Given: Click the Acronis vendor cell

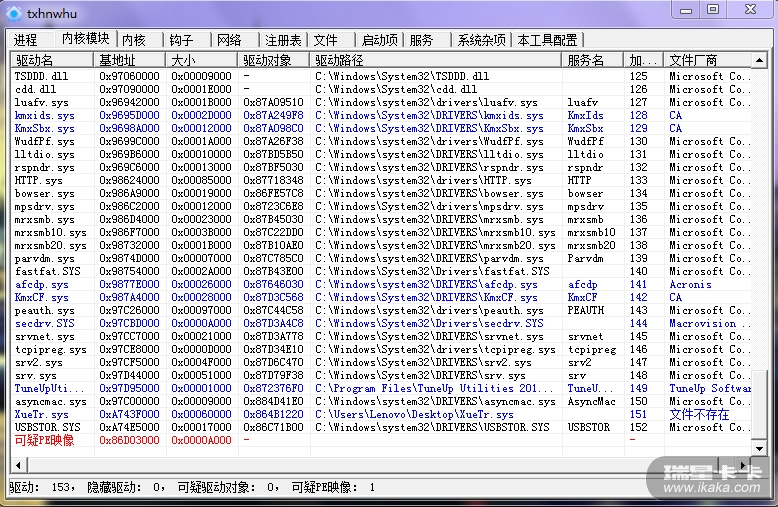Looking at the screenshot, I should (690, 284).
